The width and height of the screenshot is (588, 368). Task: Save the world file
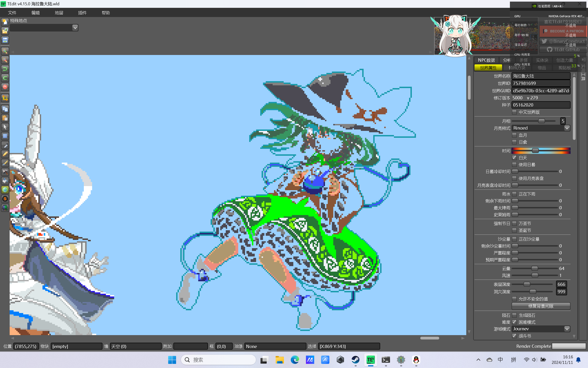(x=5, y=40)
